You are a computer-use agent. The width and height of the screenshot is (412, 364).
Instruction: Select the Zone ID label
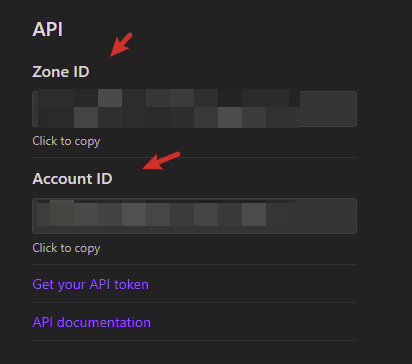point(61,72)
